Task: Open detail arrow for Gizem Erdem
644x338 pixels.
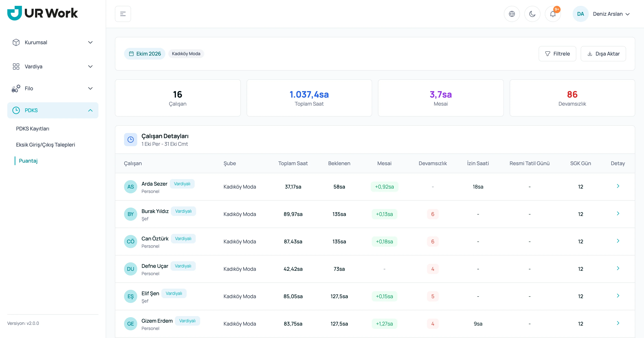Action: [618, 323]
